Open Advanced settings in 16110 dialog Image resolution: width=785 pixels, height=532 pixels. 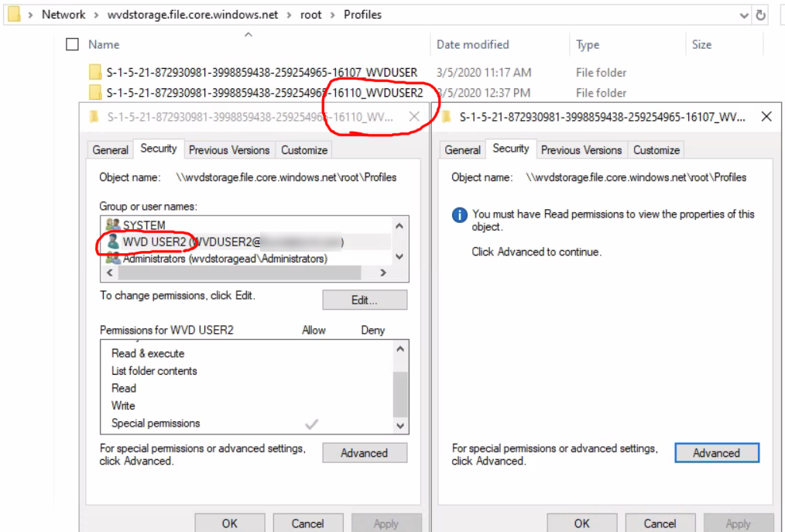coord(365,453)
